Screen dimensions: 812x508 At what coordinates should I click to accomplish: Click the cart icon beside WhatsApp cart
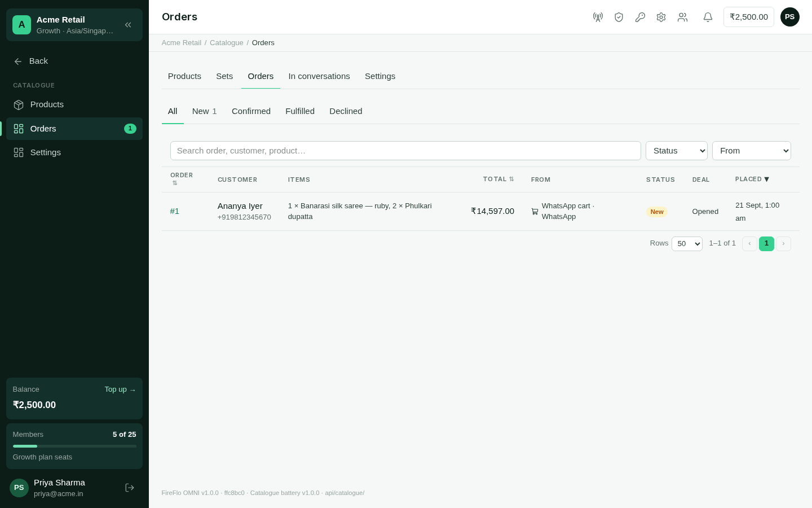pyautogui.click(x=535, y=212)
